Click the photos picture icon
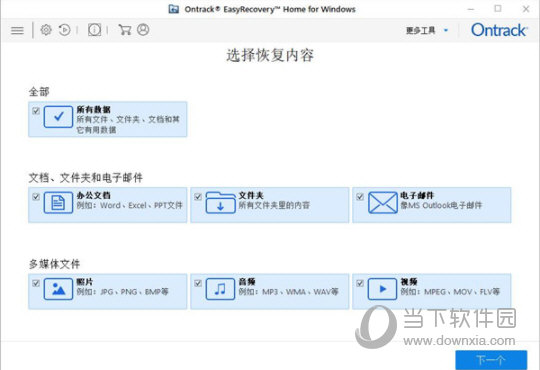540x370 pixels. coord(58,289)
